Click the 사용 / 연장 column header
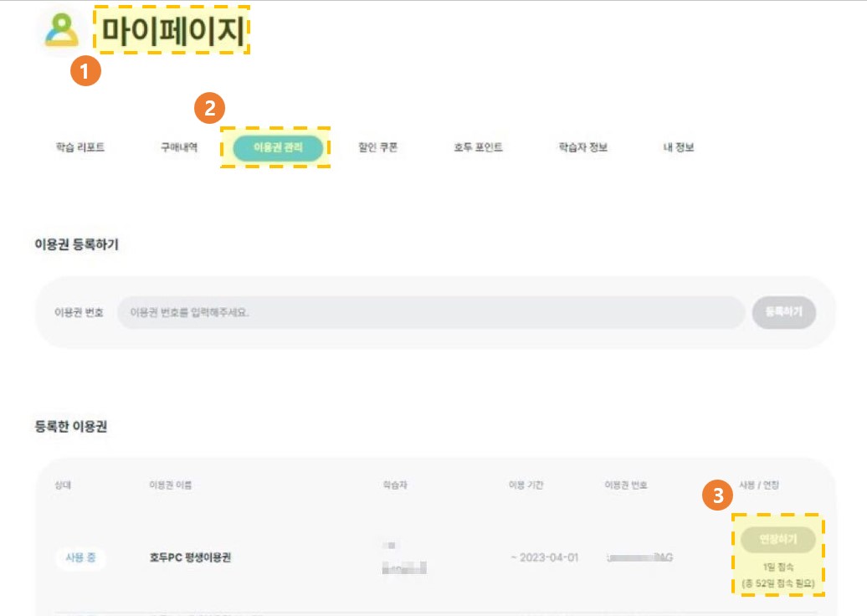This screenshot has width=867, height=616. tap(758, 485)
